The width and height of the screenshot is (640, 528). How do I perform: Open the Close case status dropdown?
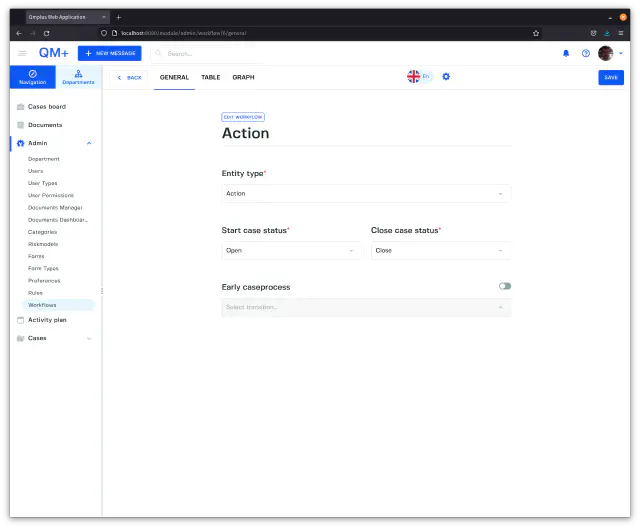coord(441,250)
